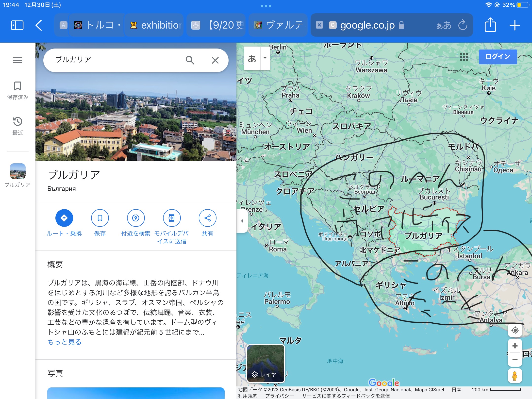Screen dimensions: 532x399
Task: Zoom out on the map
Action: (x=515, y=360)
